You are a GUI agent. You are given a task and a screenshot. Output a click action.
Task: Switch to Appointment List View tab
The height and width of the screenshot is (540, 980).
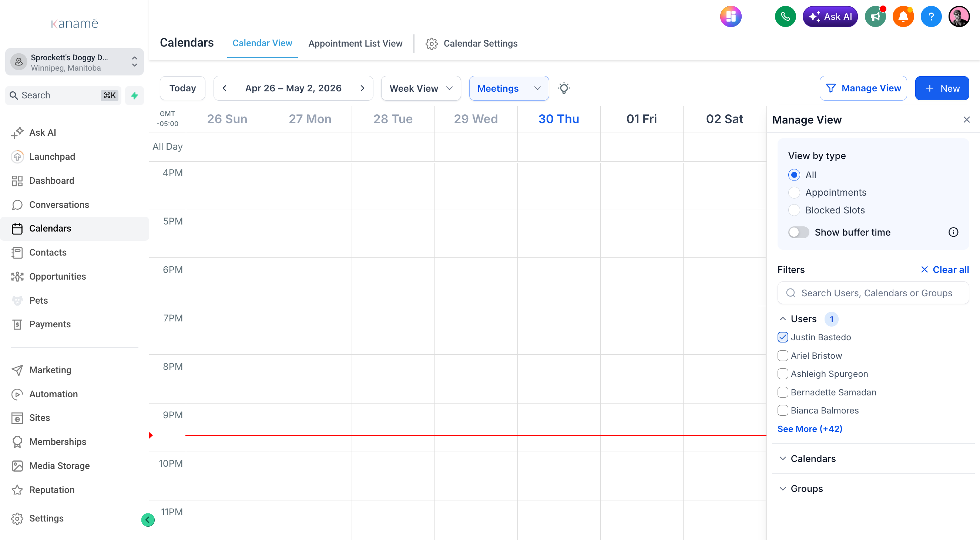(x=355, y=43)
